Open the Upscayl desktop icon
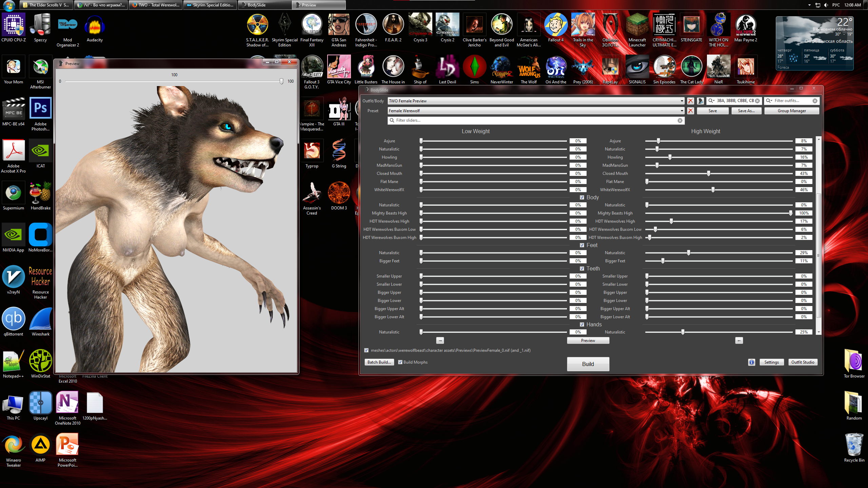Image resolution: width=868 pixels, height=488 pixels. pyautogui.click(x=41, y=406)
